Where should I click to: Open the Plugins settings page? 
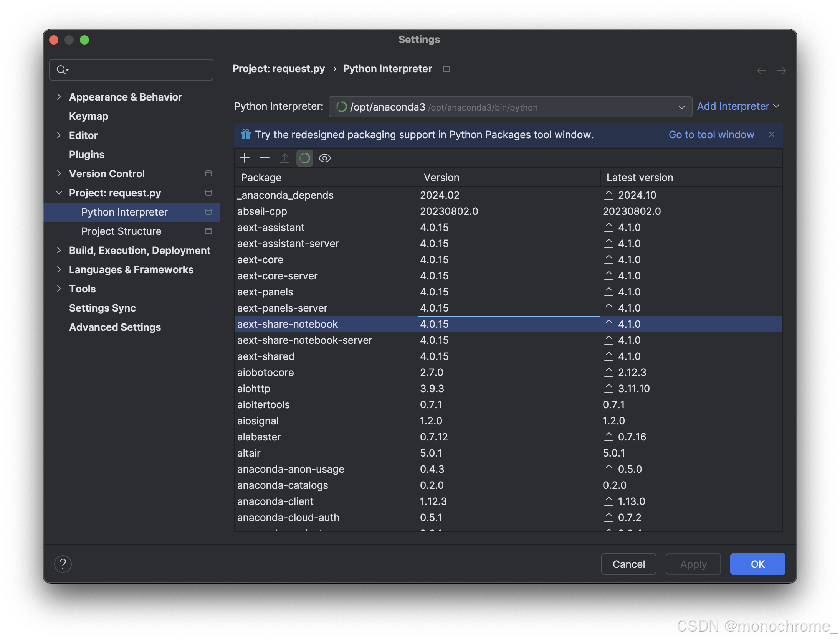[x=87, y=155]
